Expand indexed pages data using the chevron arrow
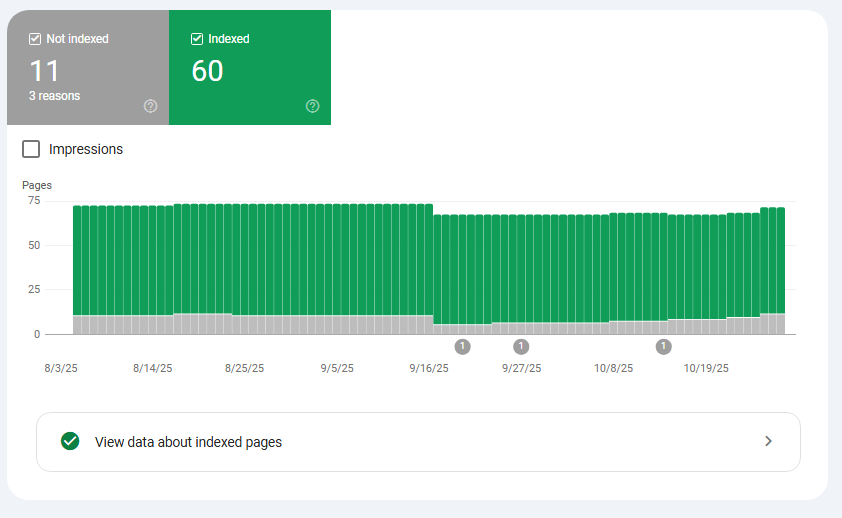This screenshot has width=842, height=518. point(768,441)
